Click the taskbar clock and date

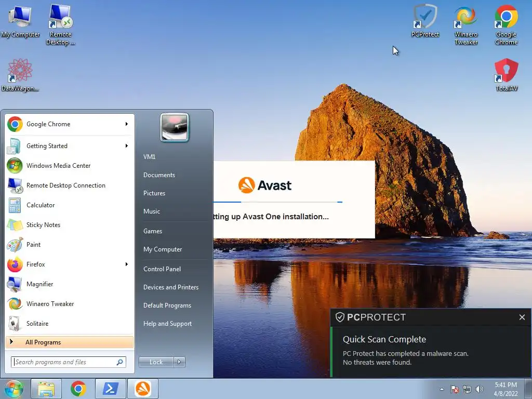pyautogui.click(x=506, y=389)
